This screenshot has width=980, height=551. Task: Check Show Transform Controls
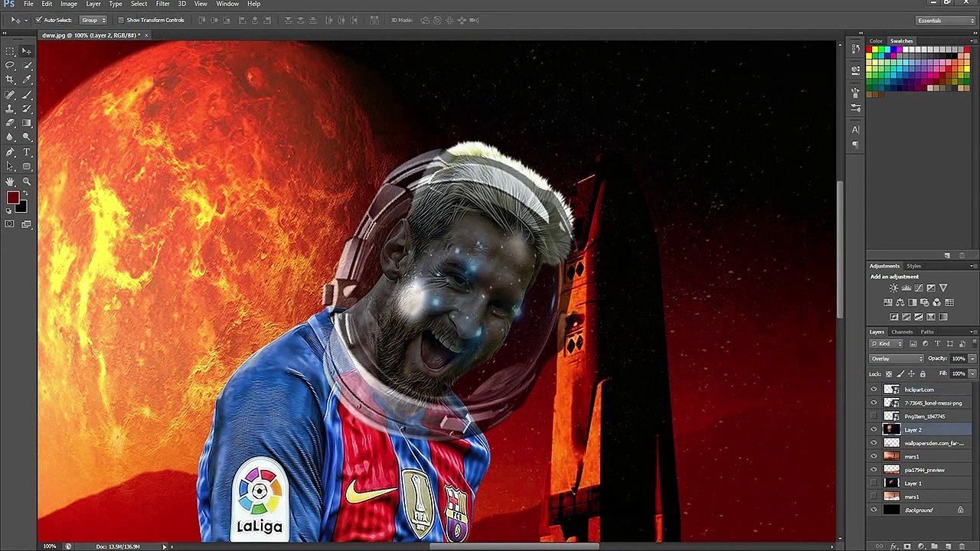point(121,20)
